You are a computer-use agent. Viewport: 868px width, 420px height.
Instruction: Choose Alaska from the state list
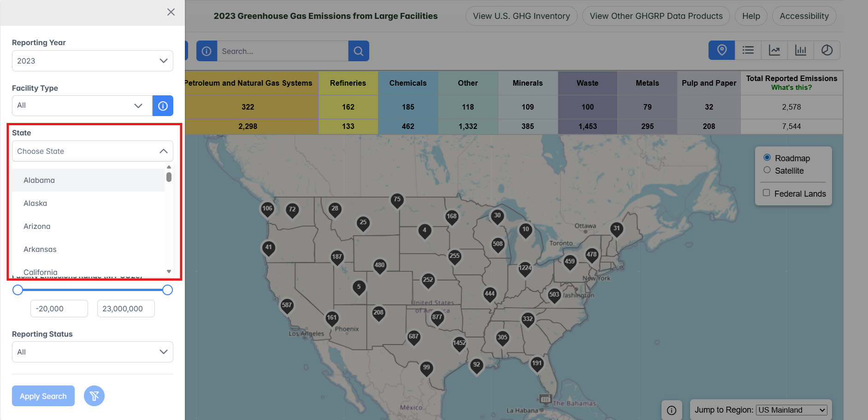click(35, 203)
